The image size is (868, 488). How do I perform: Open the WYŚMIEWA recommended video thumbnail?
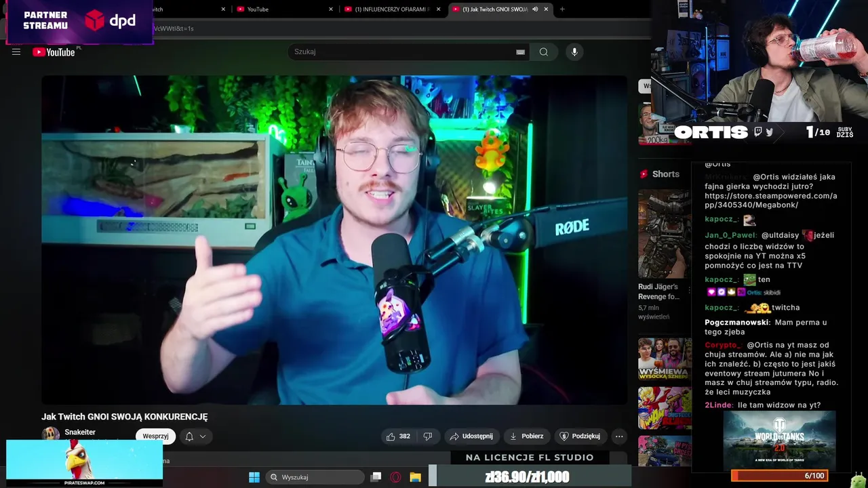pyautogui.click(x=665, y=359)
